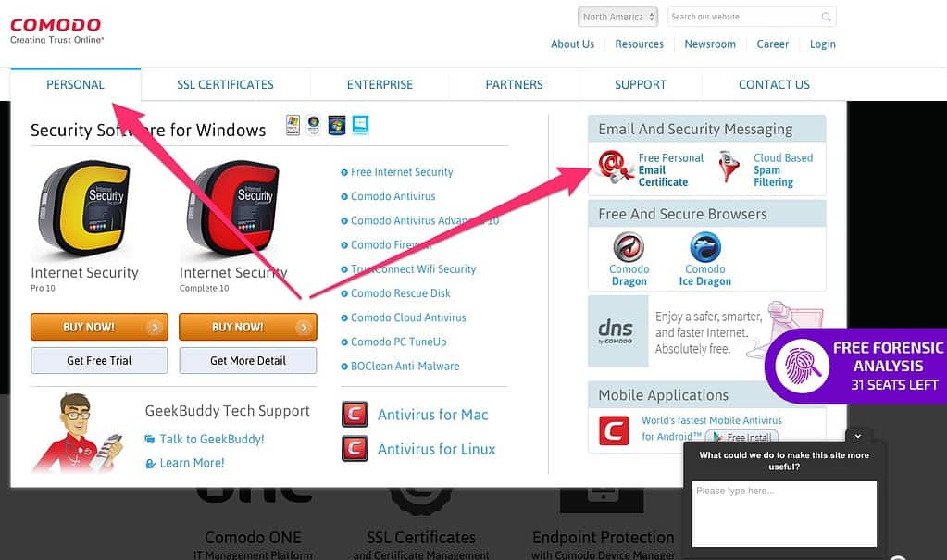Viewport: 947px width, 560px height.
Task: Open the SSL Certificates menu tab
Action: pyautogui.click(x=225, y=84)
